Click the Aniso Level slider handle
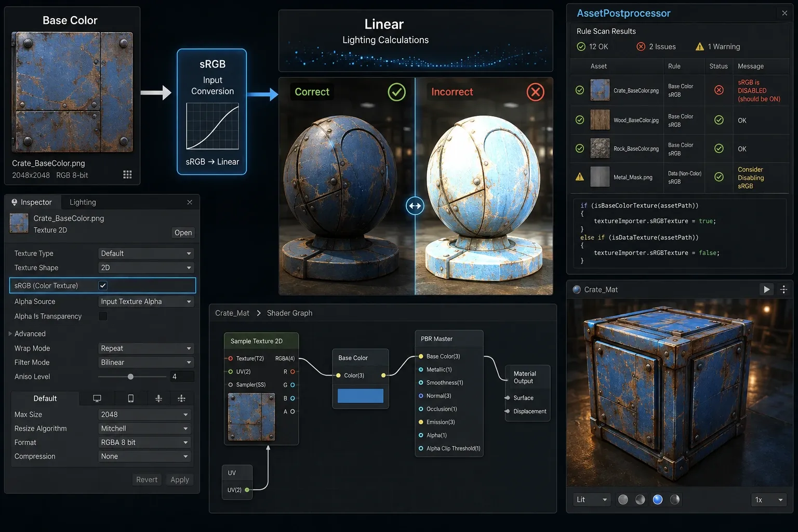This screenshot has width=798, height=532. [x=130, y=376]
